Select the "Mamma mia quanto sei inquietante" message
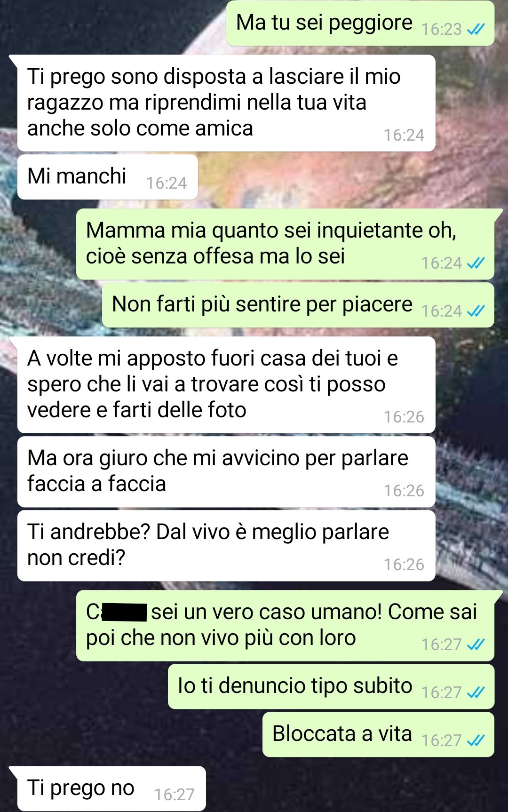This screenshot has width=508, height=812. pyautogui.click(x=285, y=244)
